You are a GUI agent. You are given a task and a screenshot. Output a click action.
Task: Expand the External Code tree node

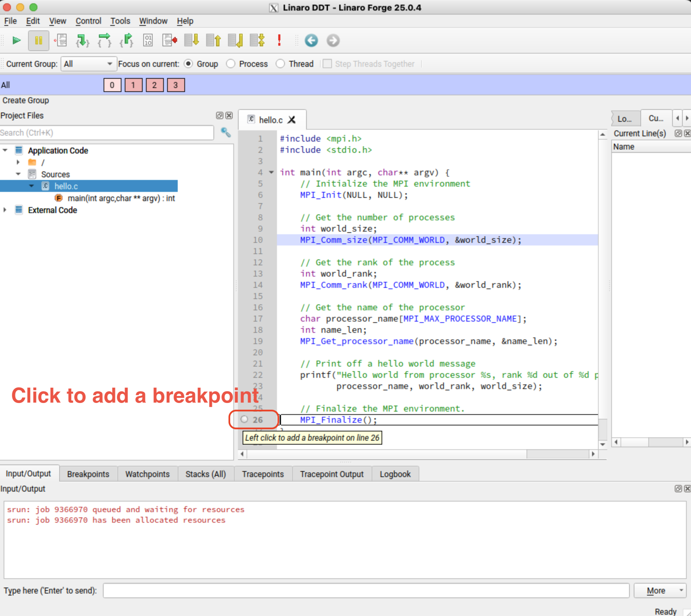coord(5,210)
